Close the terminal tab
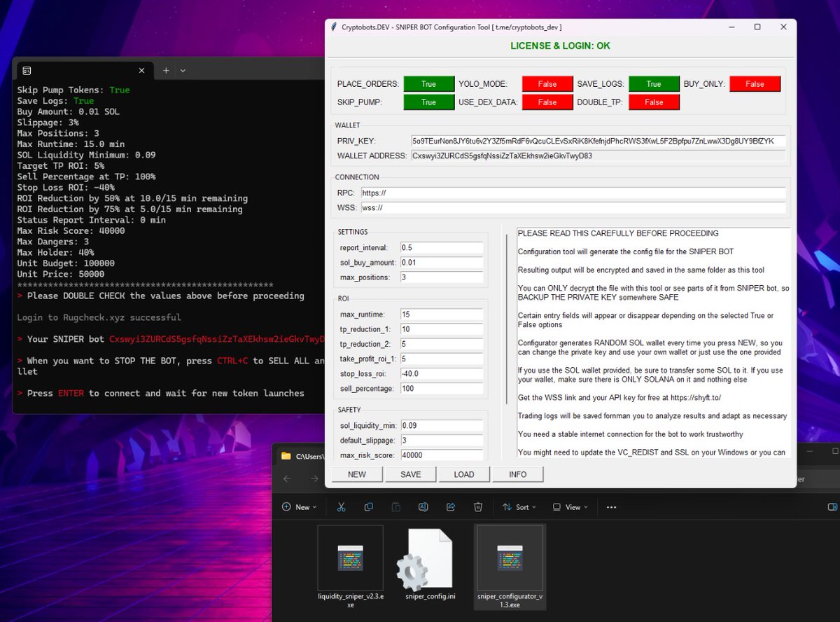The height and width of the screenshot is (622, 840). click(141, 71)
